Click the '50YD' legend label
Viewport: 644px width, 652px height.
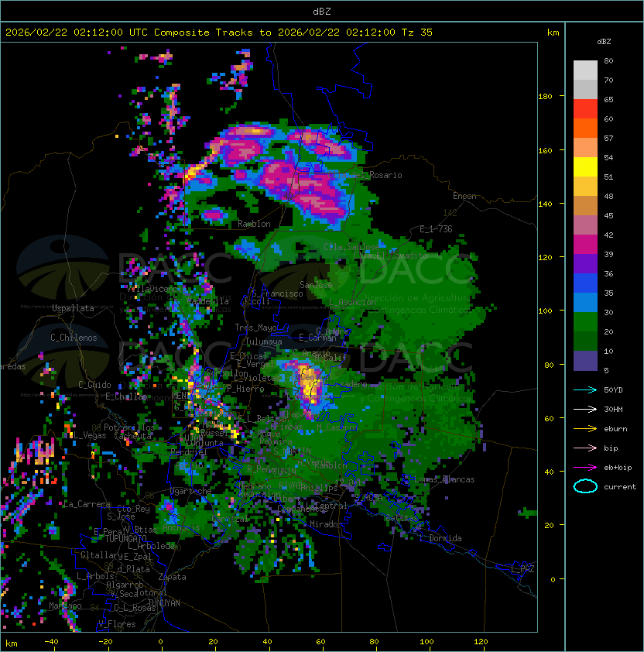[x=613, y=390]
